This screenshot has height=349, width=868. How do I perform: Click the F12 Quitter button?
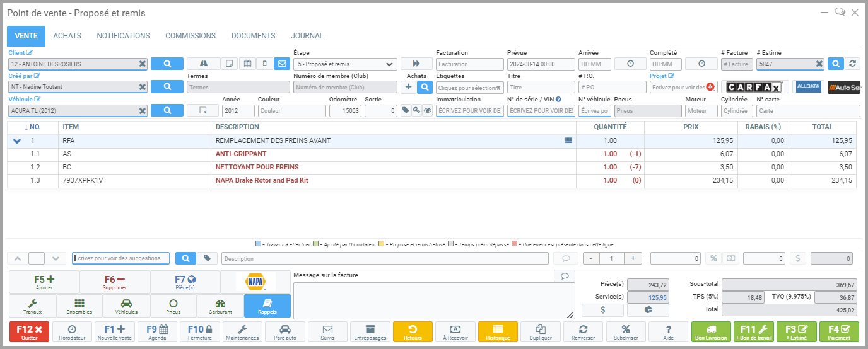pyautogui.click(x=28, y=331)
